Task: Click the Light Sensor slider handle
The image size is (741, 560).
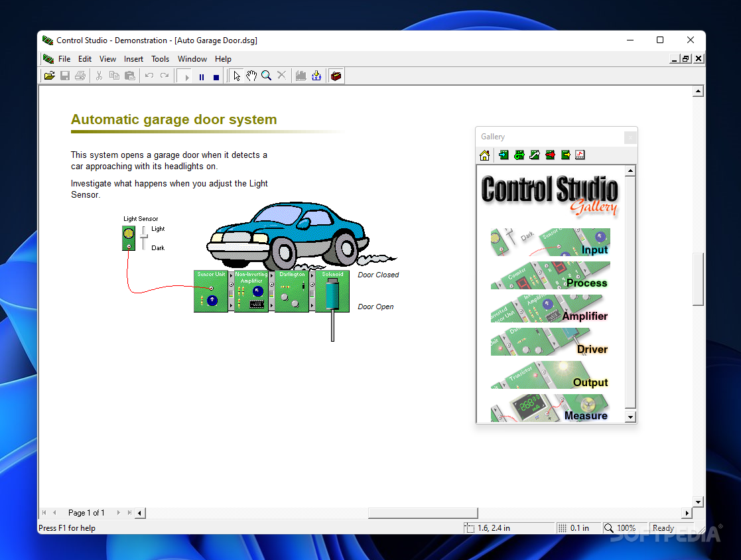Action: (144, 235)
